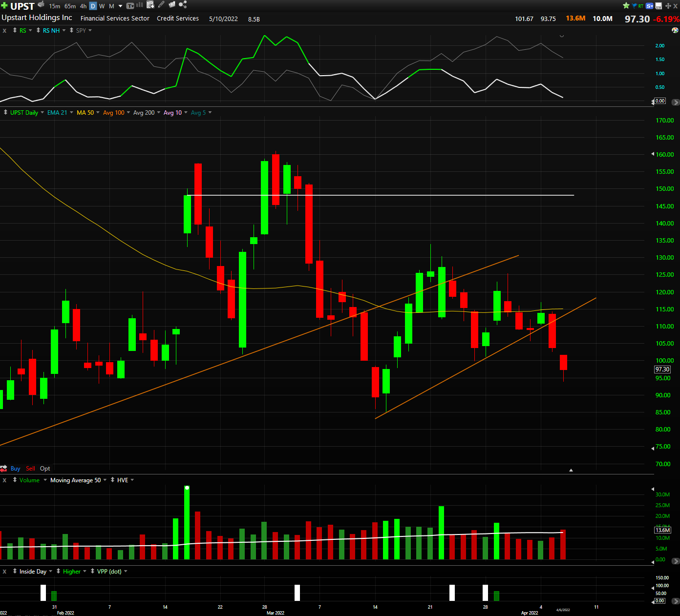Click the reorder arrows beside Volume label
Image resolution: width=680 pixels, height=616 pixels.
(15, 480)
